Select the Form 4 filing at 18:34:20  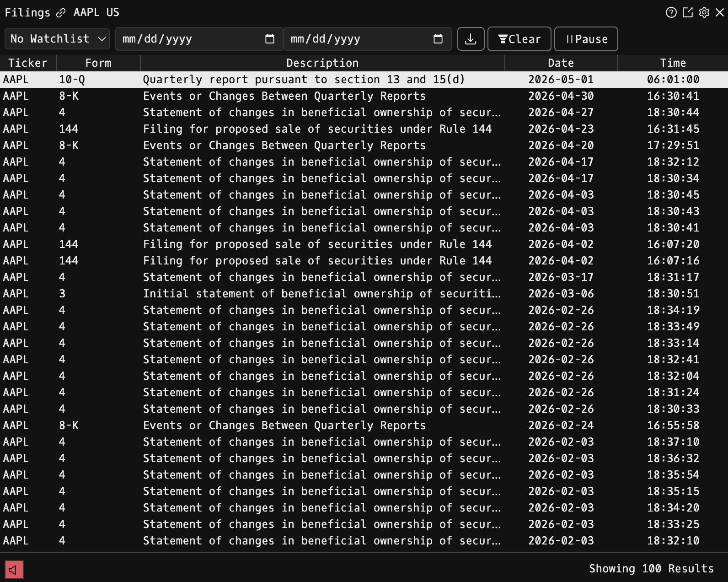364,508
